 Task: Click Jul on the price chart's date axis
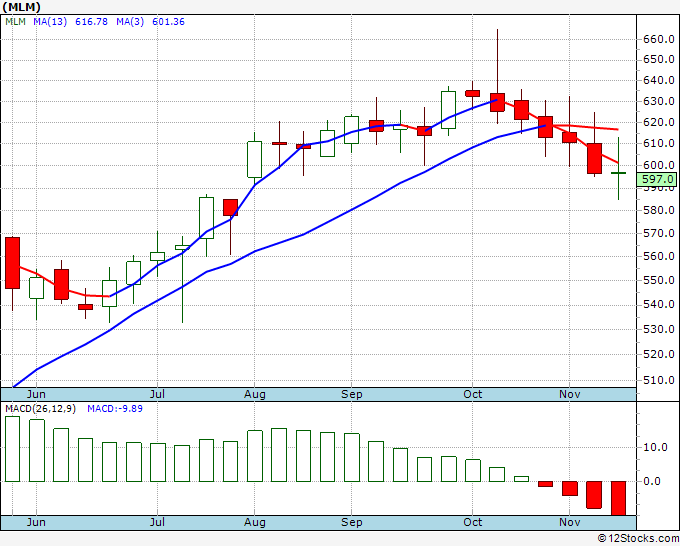pos(157,394)
